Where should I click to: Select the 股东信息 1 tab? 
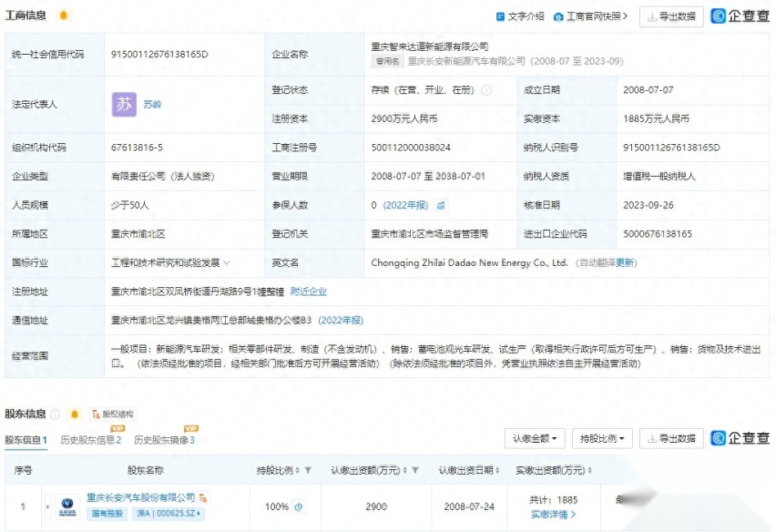tap(26, 440)
